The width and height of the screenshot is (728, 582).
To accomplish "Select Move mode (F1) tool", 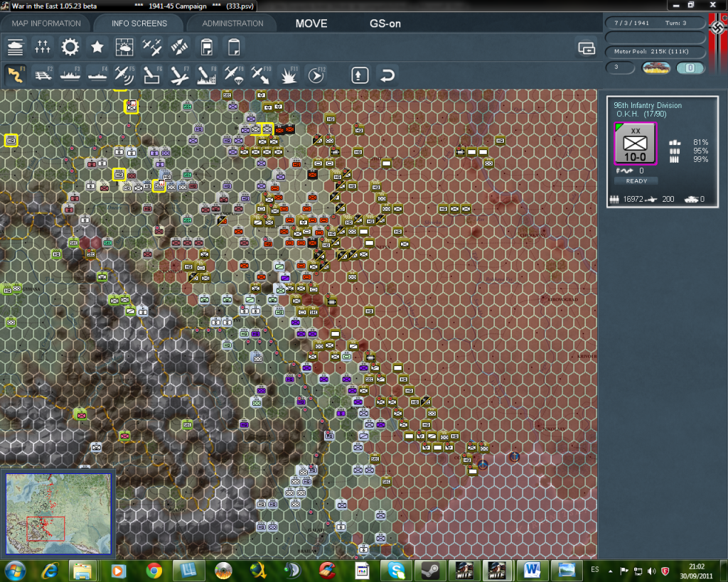I will click(x=16, y=75).
